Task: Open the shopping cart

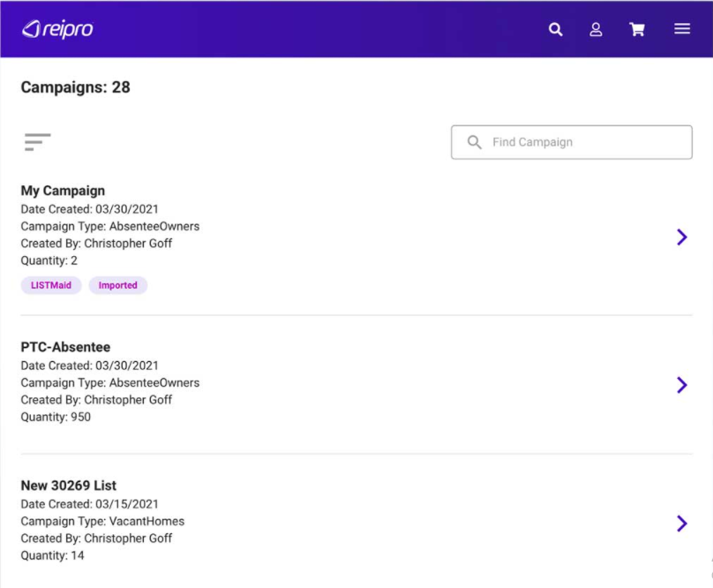Action: coord(637,29)
